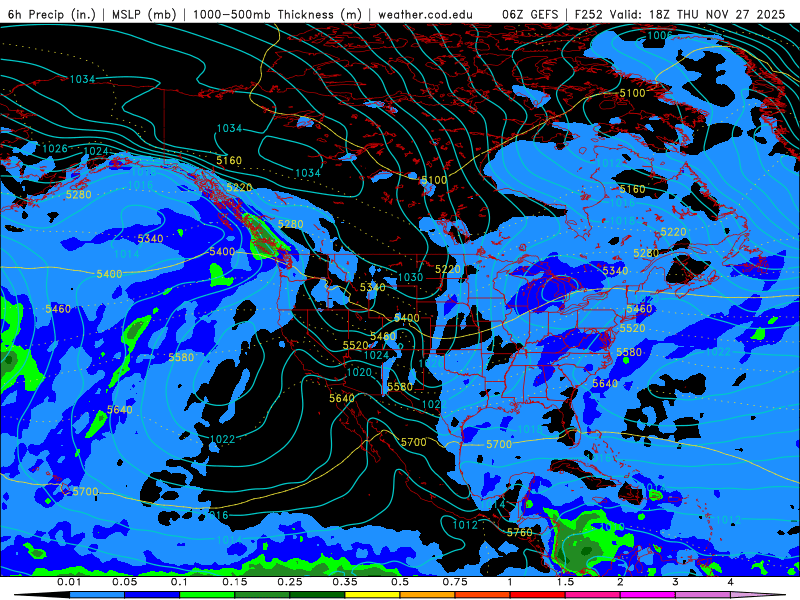
Task: Click the '06Z GEFS' model run label
Action: [x=530, y=14]
